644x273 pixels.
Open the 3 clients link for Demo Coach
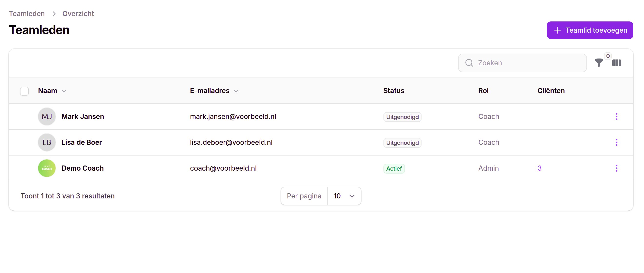coord(539,168)
